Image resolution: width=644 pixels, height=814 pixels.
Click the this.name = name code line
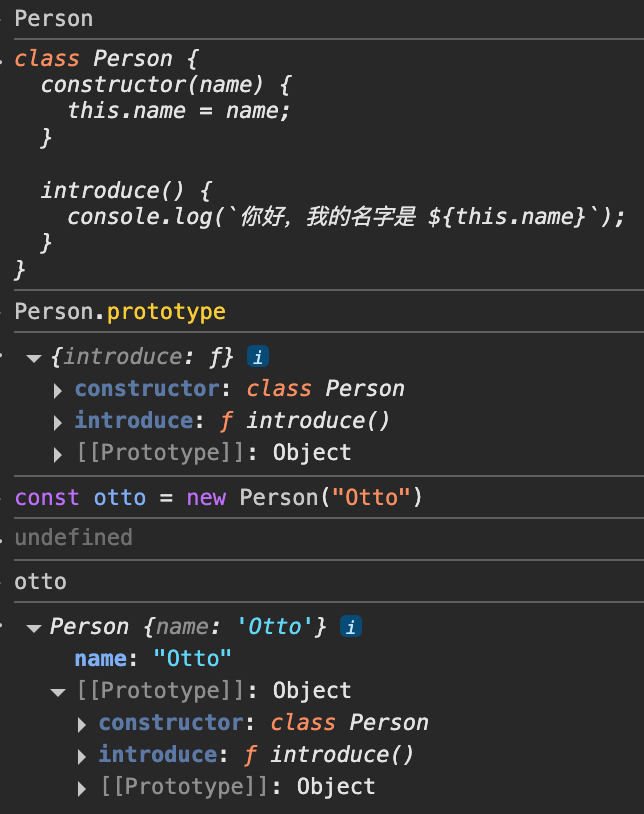(178, 110)
